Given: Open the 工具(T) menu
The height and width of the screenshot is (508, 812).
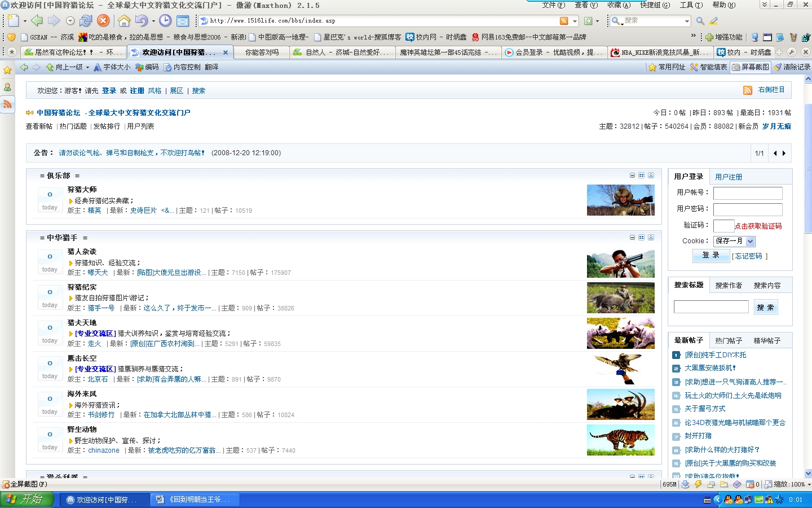Looking at the screenshot, I should (691, 5).
